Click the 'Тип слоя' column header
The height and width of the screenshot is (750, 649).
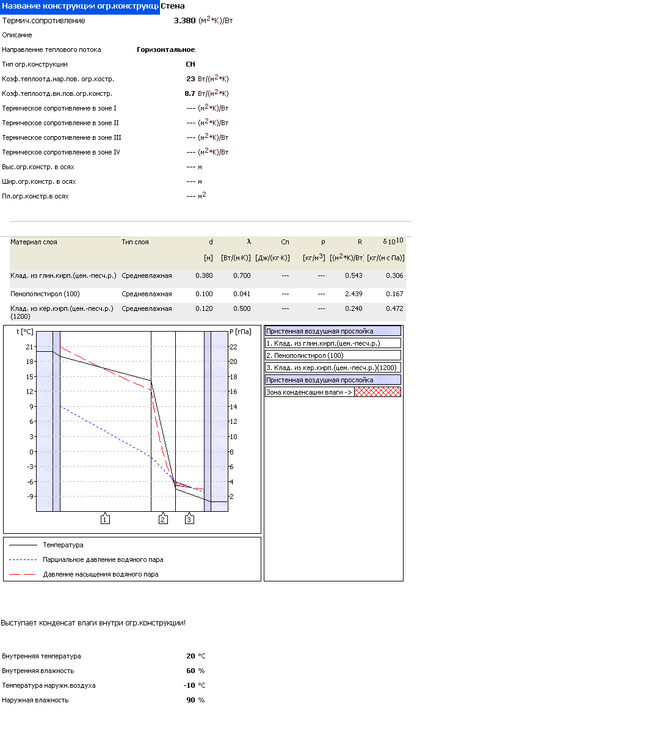click(x=135, y=243)
